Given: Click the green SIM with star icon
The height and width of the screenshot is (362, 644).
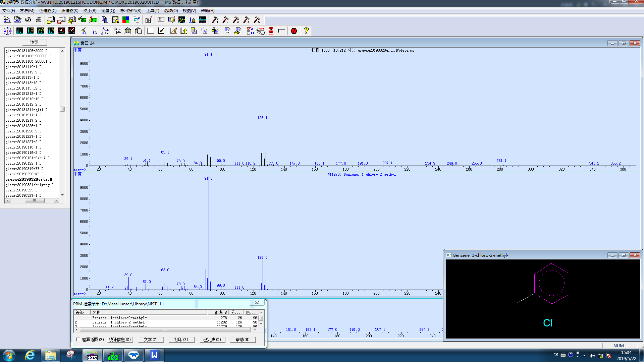Looking at the screenshot, I should [83, 20].
